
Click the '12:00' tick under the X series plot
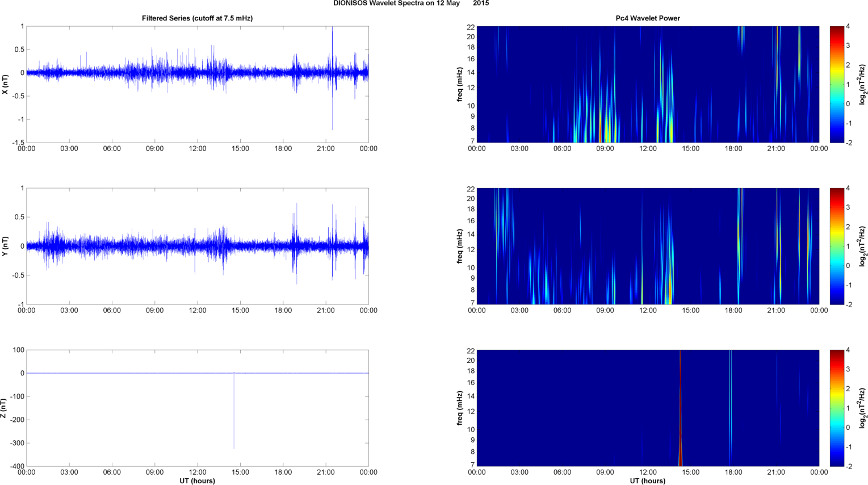(198, 149)
